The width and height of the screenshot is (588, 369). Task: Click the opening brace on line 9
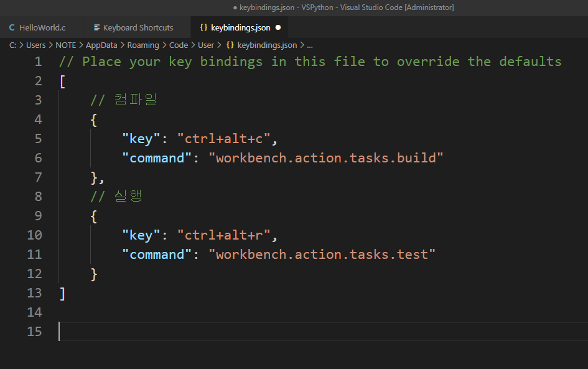click(94, 216)
